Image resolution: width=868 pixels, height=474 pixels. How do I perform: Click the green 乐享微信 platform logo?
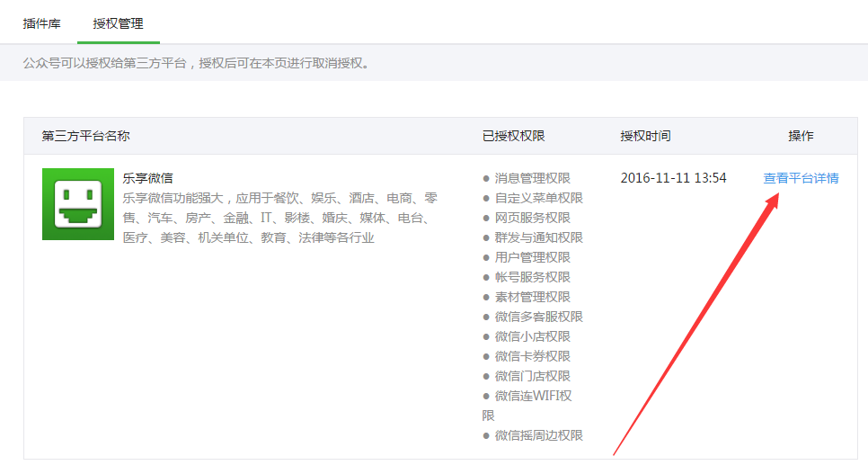coord(77,204)
